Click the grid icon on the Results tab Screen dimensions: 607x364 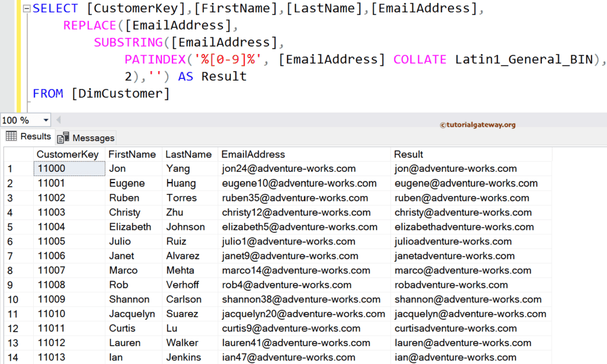10,136
